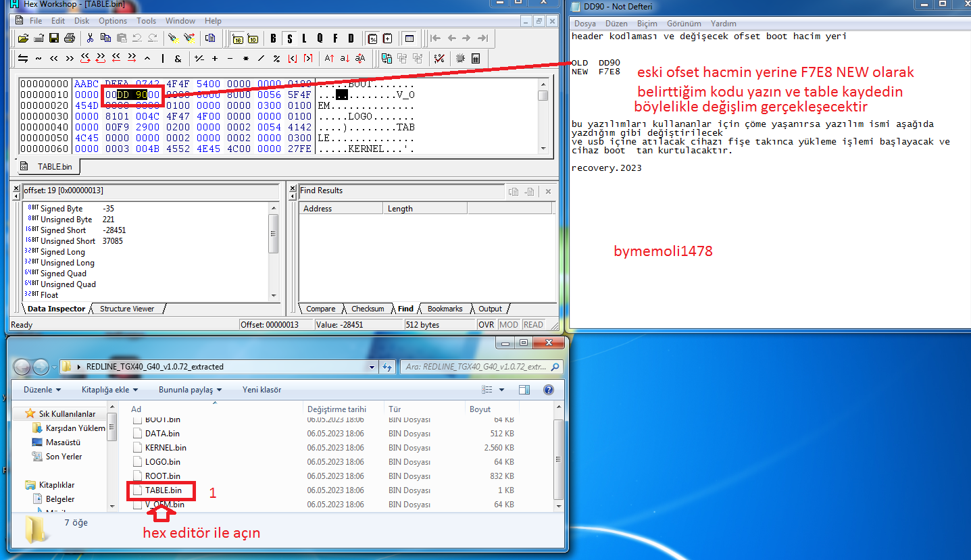Open Biçim menu in Not Defteri
Viewport: 971px width, 560px height.
(x=647, y=23)
